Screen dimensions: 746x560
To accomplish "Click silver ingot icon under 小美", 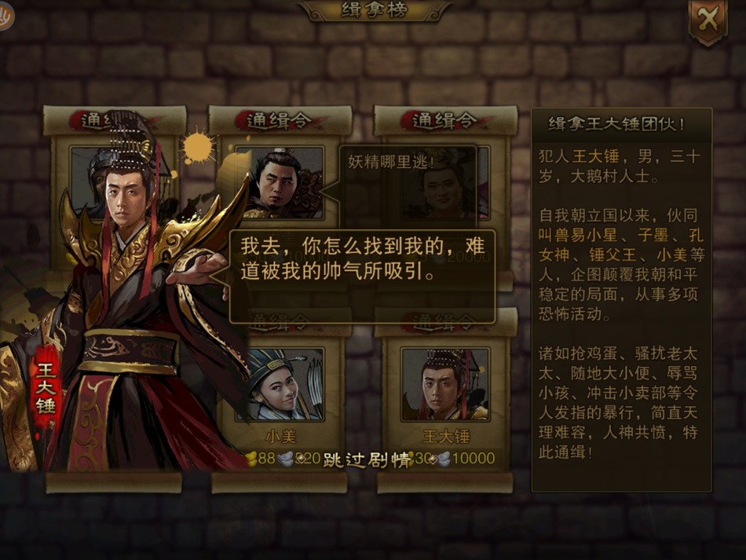I will (x=286, y=459).
